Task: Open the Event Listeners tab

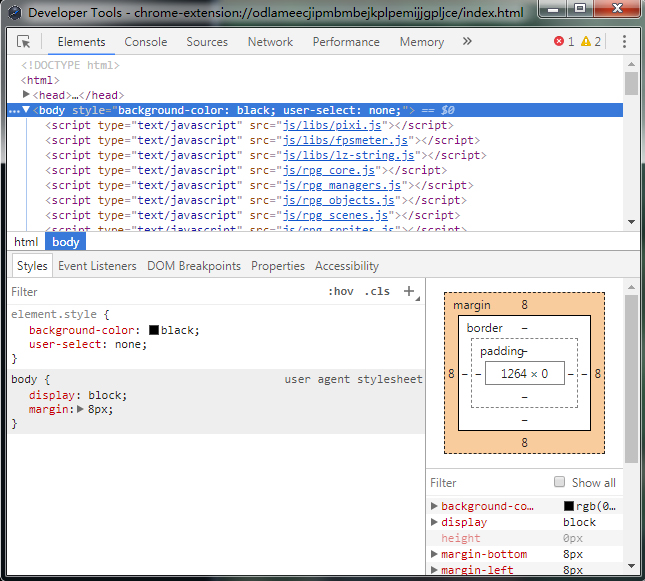Action: pyautogui.click(x=97, y=266)
